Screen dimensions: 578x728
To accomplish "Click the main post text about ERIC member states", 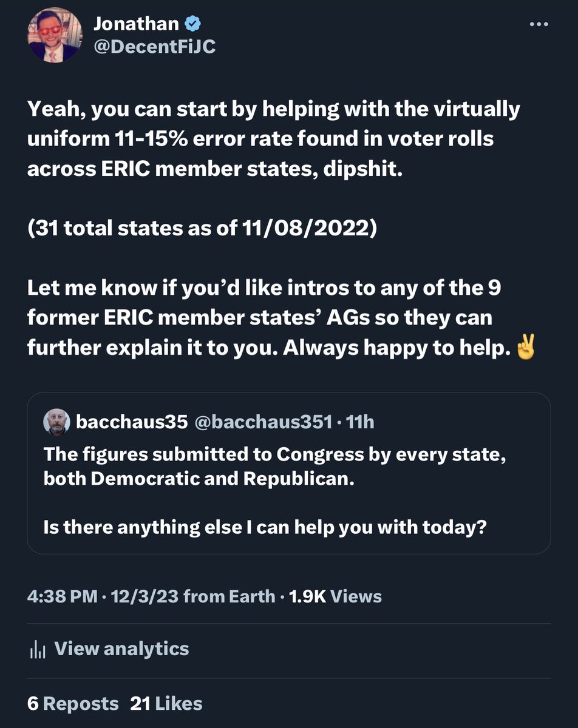I will (273, 140).
